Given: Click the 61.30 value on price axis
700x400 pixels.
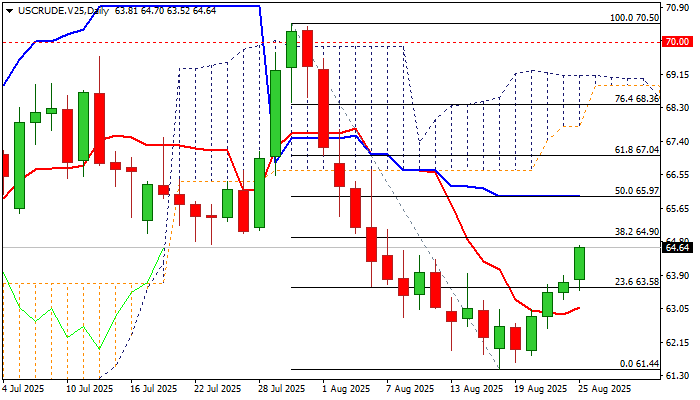Looking at the screenshot, I should tap(678, 376).
